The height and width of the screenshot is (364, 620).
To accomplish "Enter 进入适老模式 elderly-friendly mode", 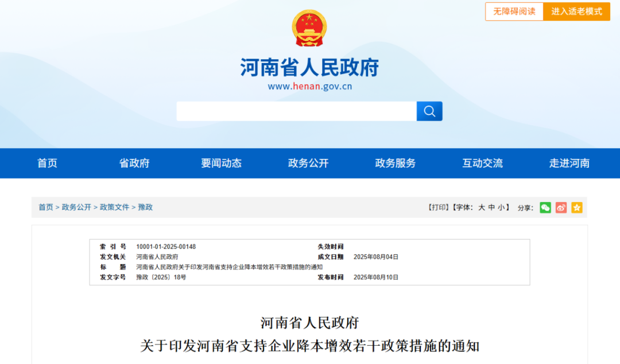I will click(x=576, y=11).
